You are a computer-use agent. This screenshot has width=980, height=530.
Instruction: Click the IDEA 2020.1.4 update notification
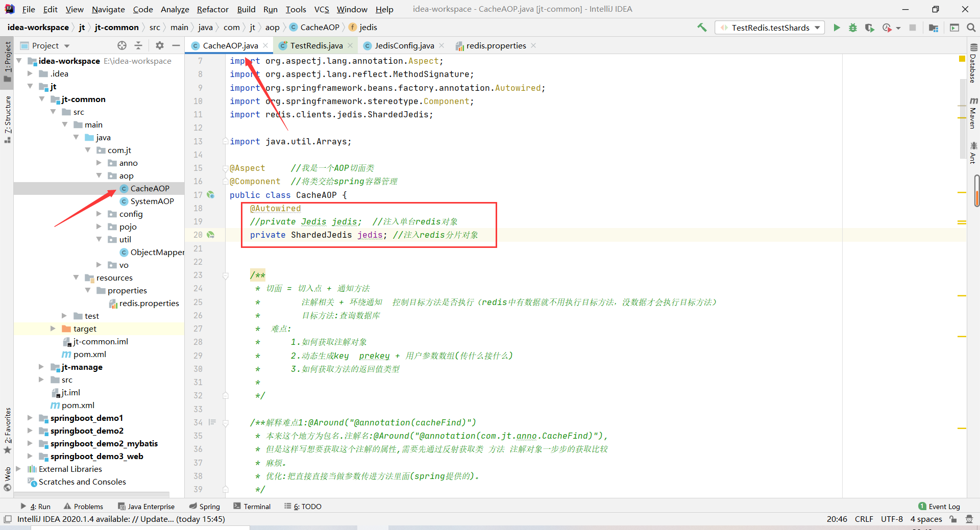121,519
